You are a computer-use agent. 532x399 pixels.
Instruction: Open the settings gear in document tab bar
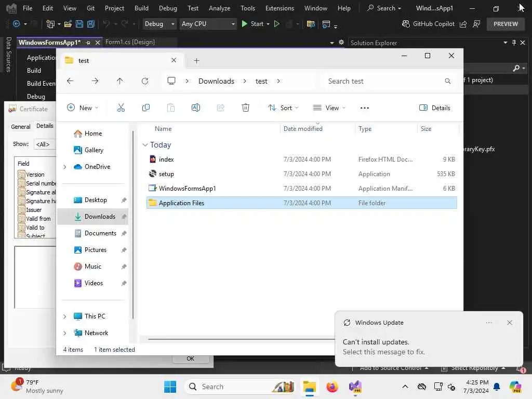pos(341,42)
